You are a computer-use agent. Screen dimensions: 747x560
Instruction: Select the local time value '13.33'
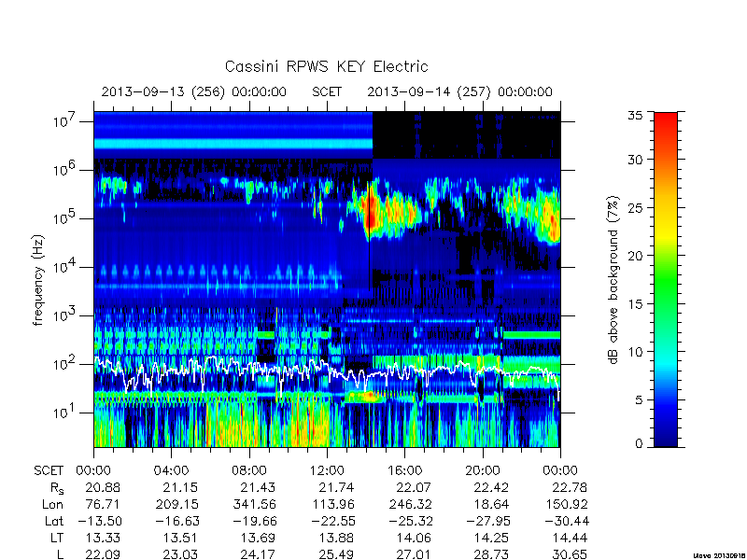pos(103,539)
